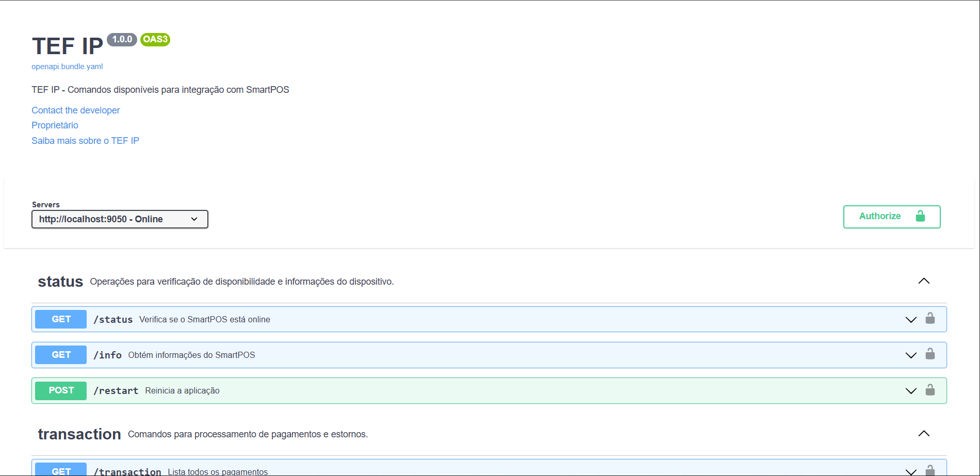This screenshot has width=980, height=476.
Task: Click the 1.0.0 version badge
Action: [x=122, y=39]
